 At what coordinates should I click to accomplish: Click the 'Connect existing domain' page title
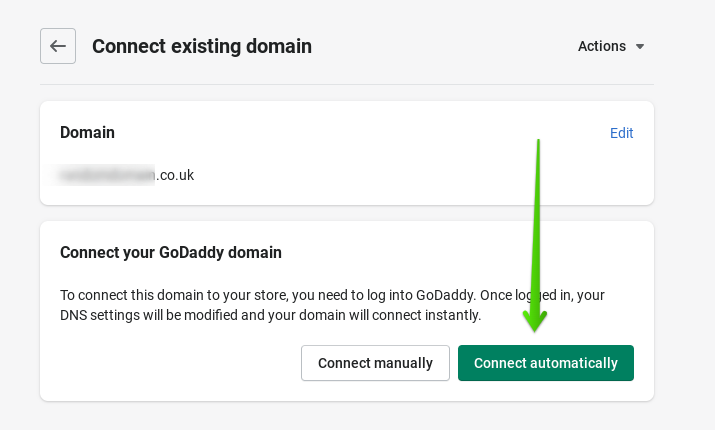(202, 46)
